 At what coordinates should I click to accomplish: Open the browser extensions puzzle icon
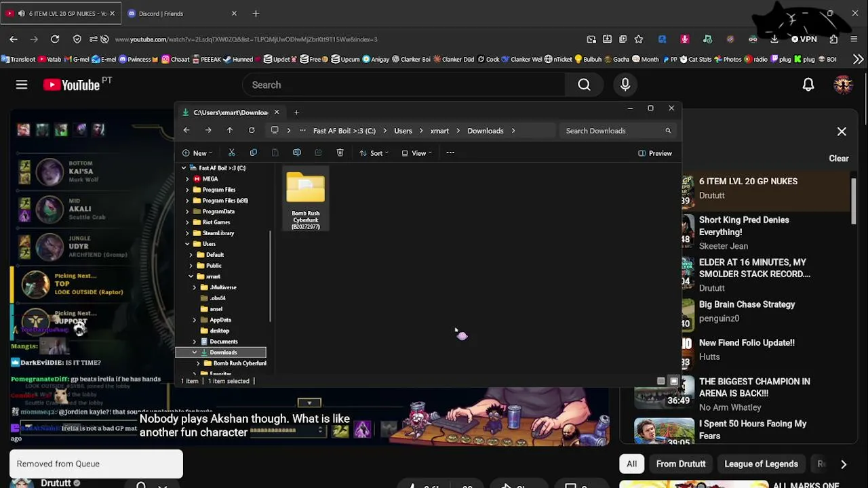coord(833,39)
